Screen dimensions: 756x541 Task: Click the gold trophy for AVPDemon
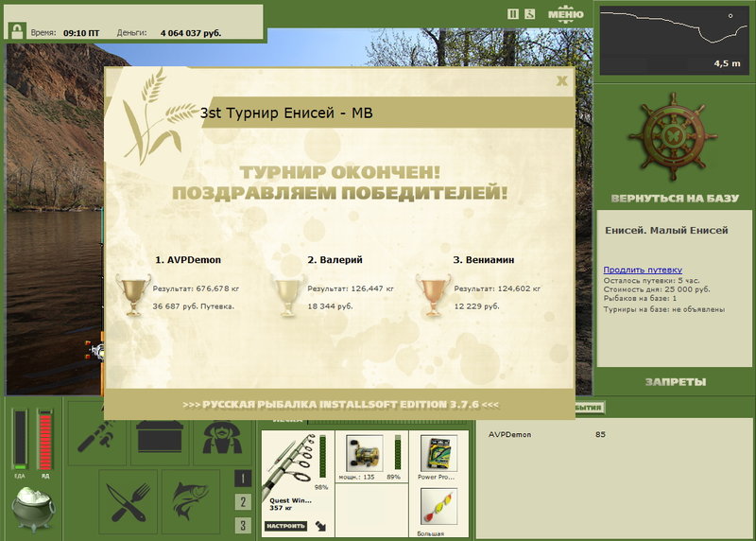tap(133, 295)
